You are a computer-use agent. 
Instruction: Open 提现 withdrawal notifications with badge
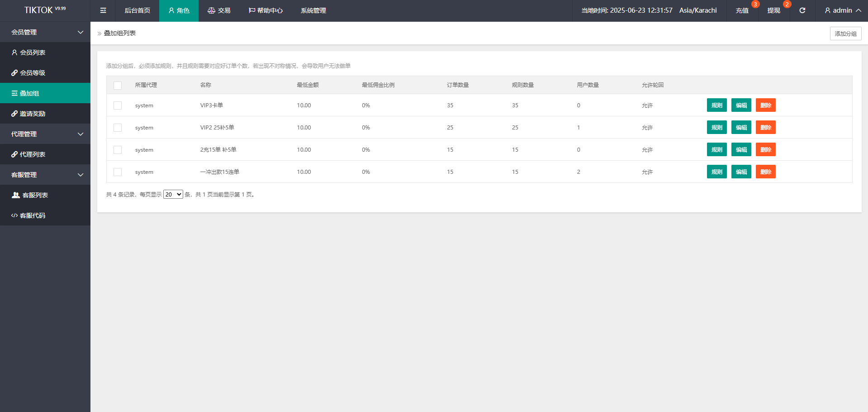(x=773, y=10)
